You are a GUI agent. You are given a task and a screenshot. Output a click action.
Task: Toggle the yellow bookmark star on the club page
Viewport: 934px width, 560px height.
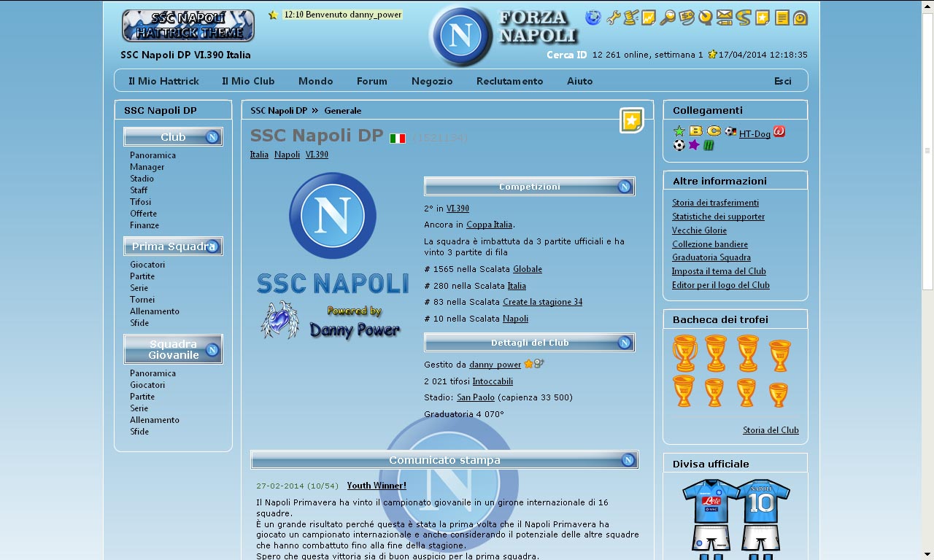tap(630, 120)
